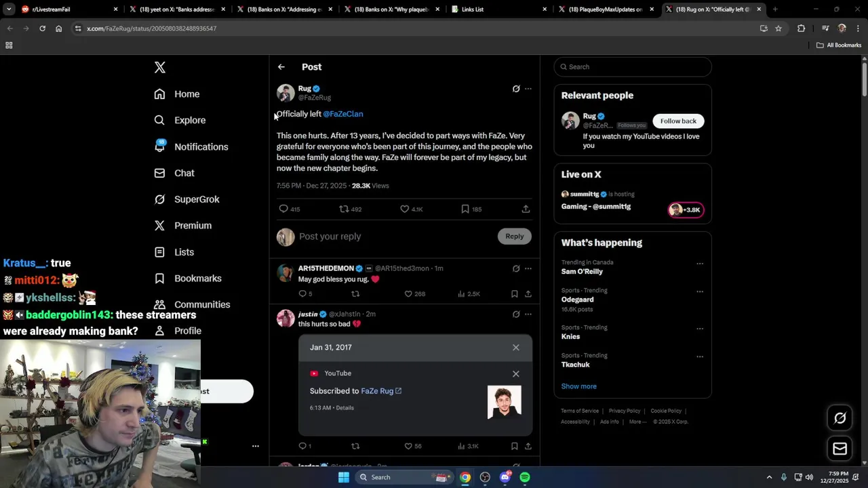Open Spotify from taskbar
Screen dimensions: 868x488
pos(525,477)
